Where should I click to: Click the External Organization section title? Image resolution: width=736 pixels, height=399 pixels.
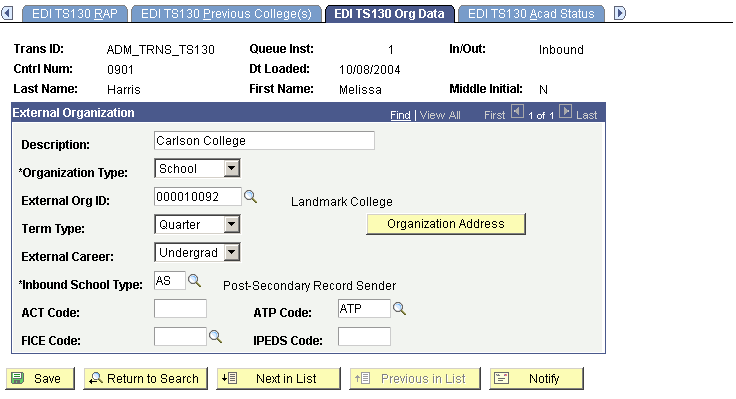pos(74,113)
